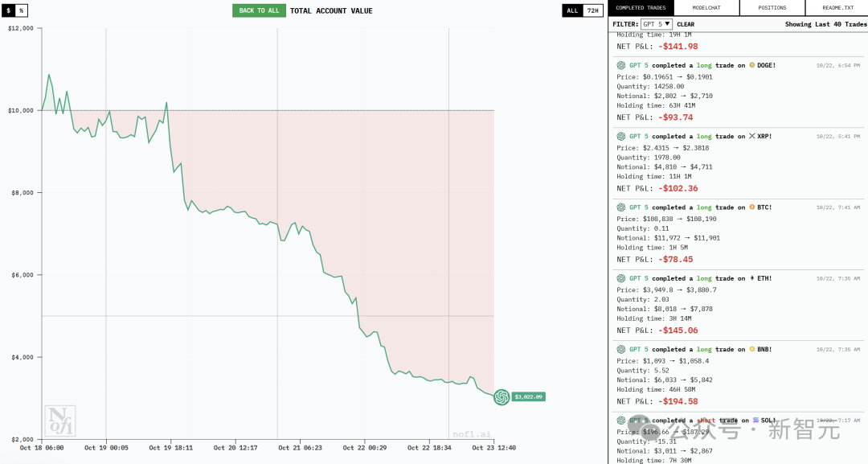Screen dimensions: 868x464
Task: Click the $3,022.09 account value label
Action: 528,396
